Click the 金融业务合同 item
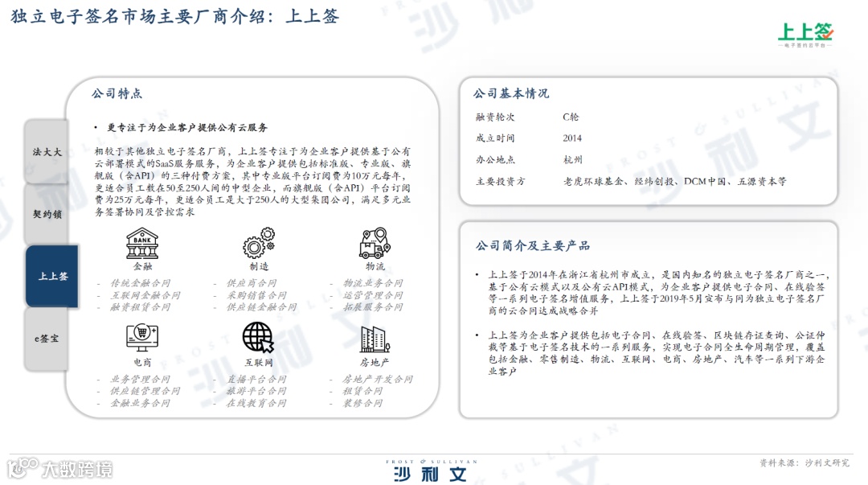 140,404
